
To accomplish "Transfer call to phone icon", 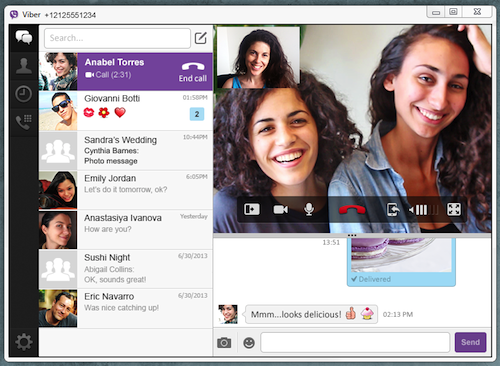I will [x=393, y=210].
